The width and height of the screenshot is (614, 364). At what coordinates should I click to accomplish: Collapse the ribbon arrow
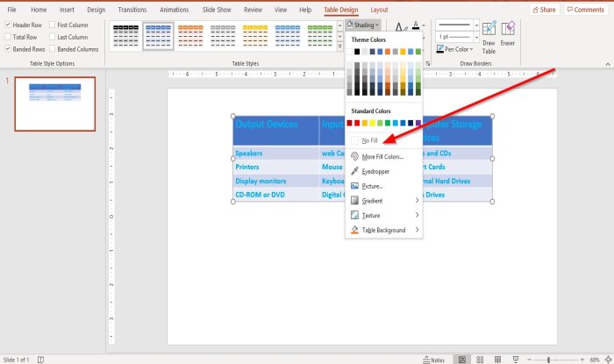(607, 64)
